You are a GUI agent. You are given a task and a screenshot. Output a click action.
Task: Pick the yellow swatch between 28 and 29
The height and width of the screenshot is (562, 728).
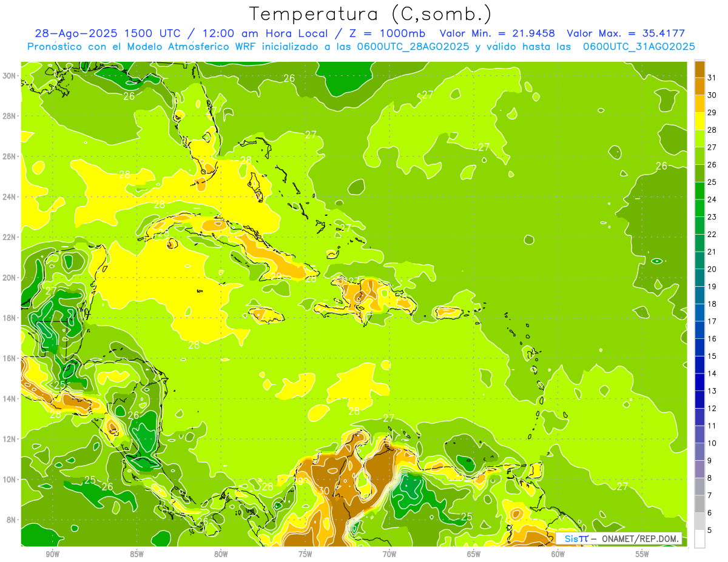[x=699, y=121]
